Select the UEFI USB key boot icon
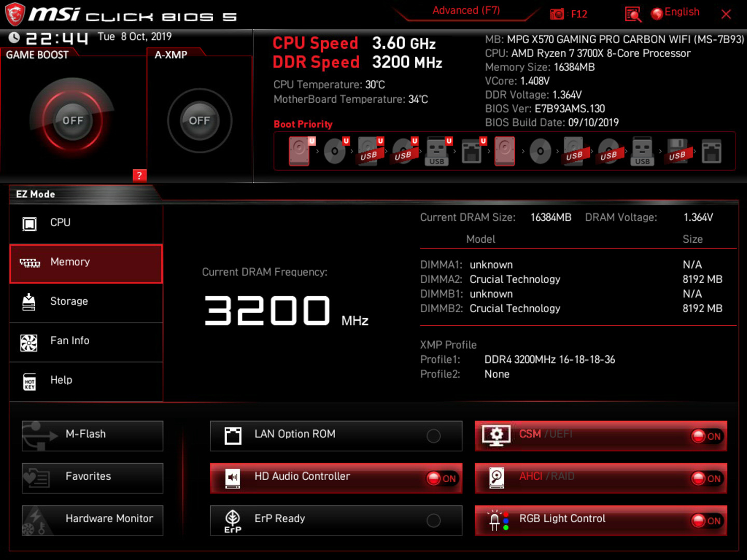747x560 pixels. 438,151
